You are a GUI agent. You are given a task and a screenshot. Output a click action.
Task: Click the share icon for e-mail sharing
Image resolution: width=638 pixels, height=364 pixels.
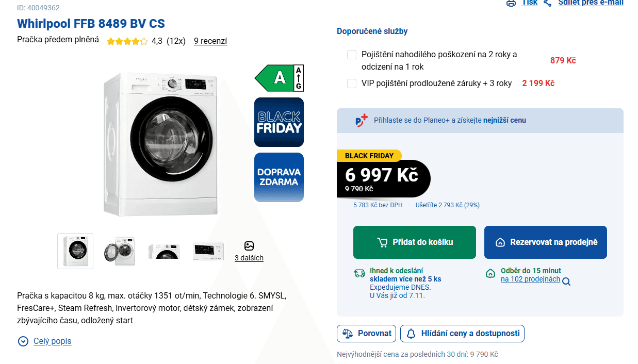(x=548, y=3)
